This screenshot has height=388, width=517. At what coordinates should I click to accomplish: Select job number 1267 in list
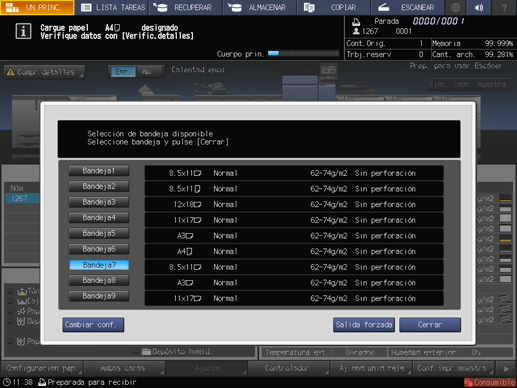22,198
